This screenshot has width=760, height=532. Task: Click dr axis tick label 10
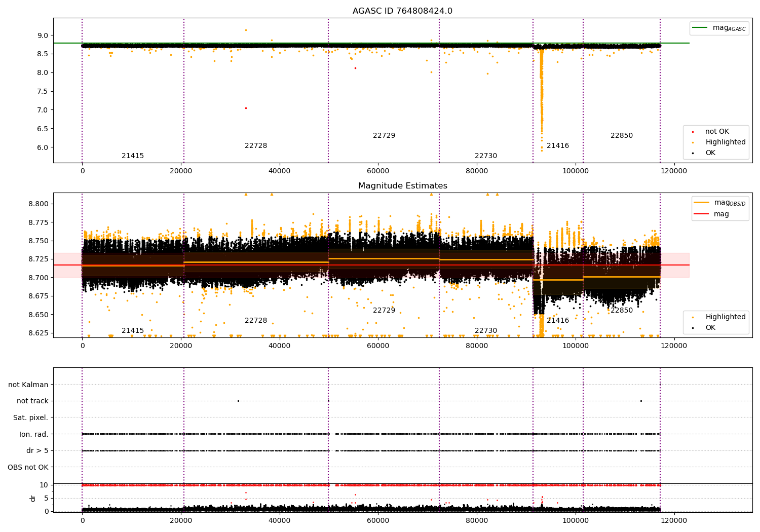(44, 485)
